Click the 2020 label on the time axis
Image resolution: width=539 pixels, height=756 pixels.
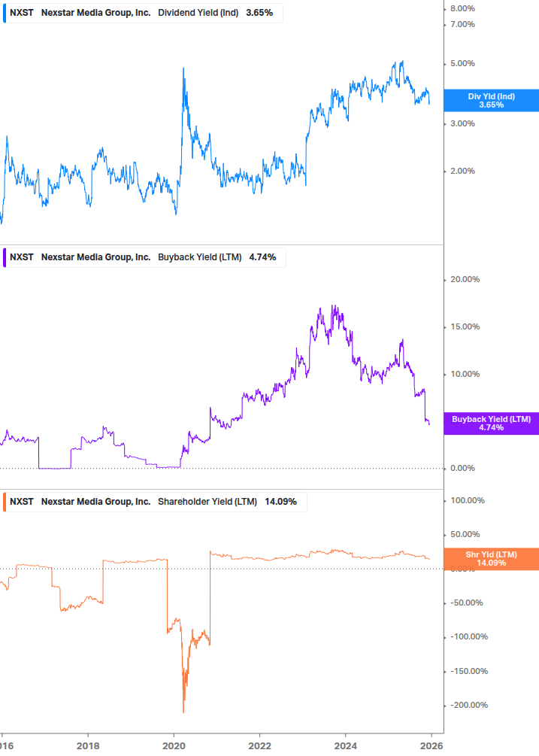(174, 746)
